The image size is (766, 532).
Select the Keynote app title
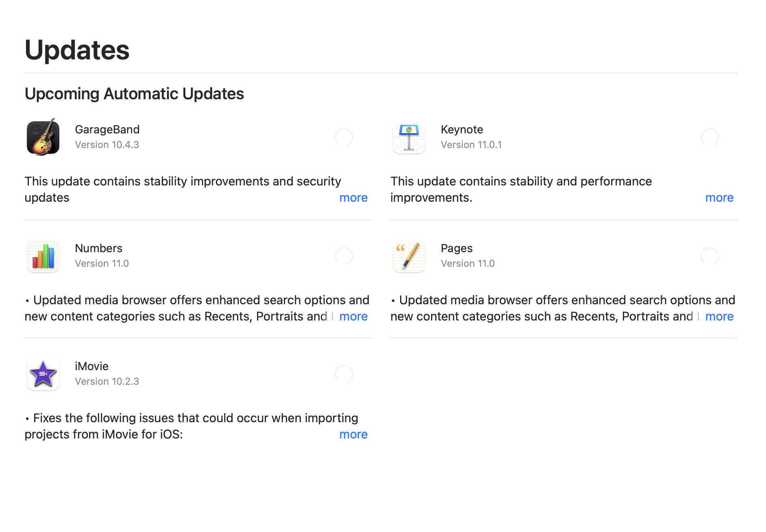(462, 129)
